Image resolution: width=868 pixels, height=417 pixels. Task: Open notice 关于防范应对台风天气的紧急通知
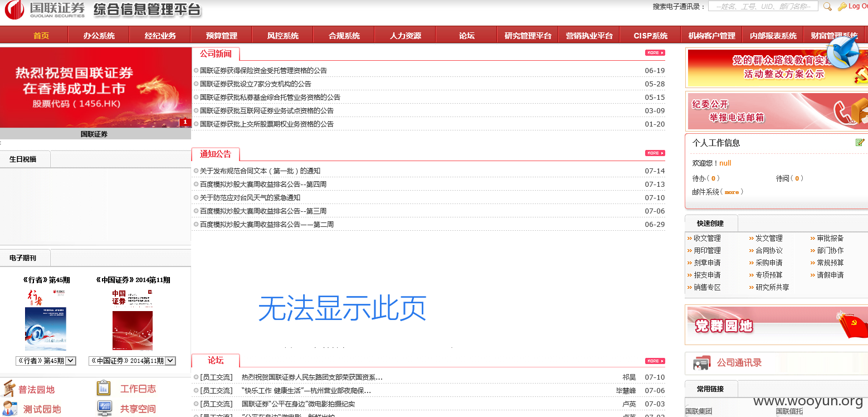tap(250, 198)
